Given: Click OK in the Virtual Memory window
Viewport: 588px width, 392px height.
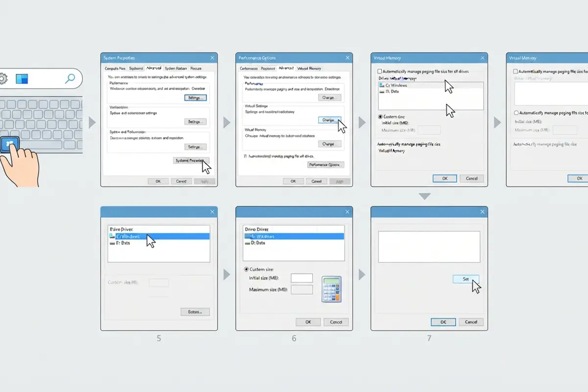Looking at the screenshot, I should click(x=445, y=178).
